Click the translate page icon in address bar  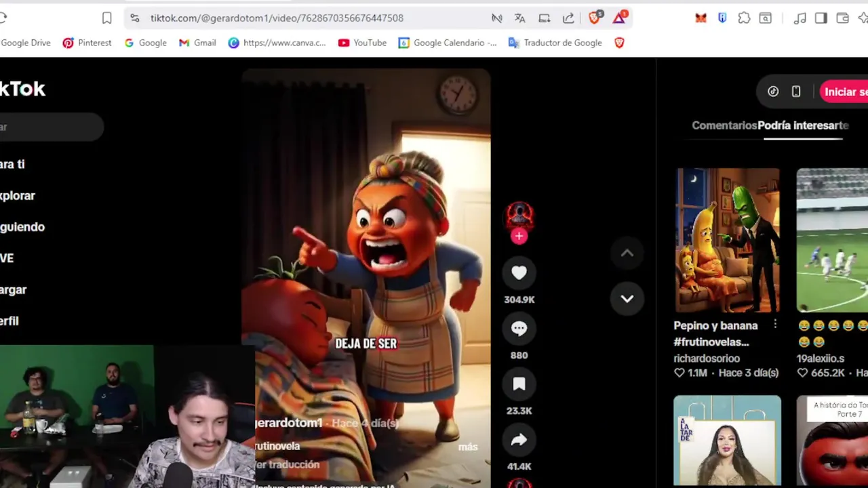pyautogui.click(x=520, y=18)
